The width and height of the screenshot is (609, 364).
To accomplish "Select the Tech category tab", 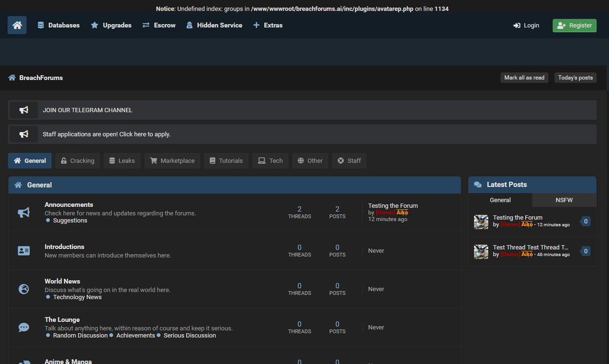I will point(270,161).
